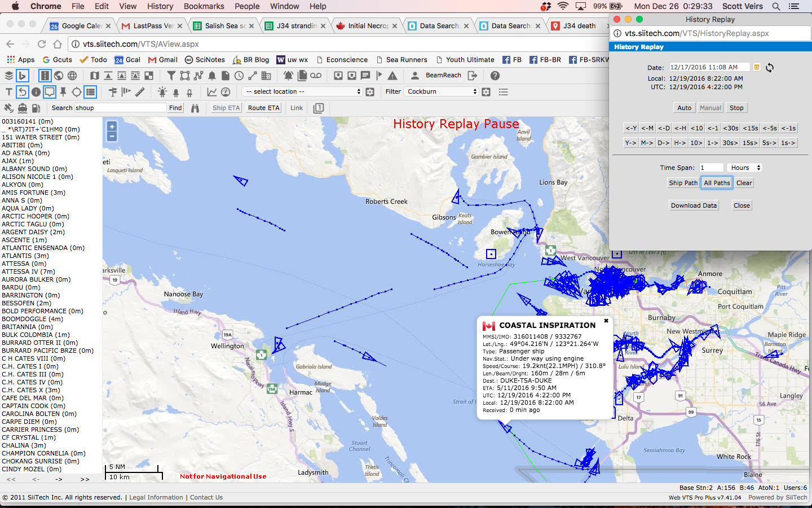Click the clock history icon in toolbar

[x=239, y=76]
